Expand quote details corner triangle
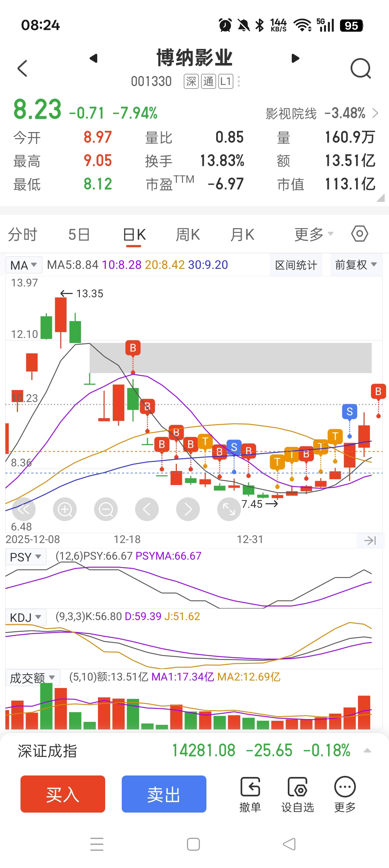This screenshot has height=868, width=389. pos(381,198)
